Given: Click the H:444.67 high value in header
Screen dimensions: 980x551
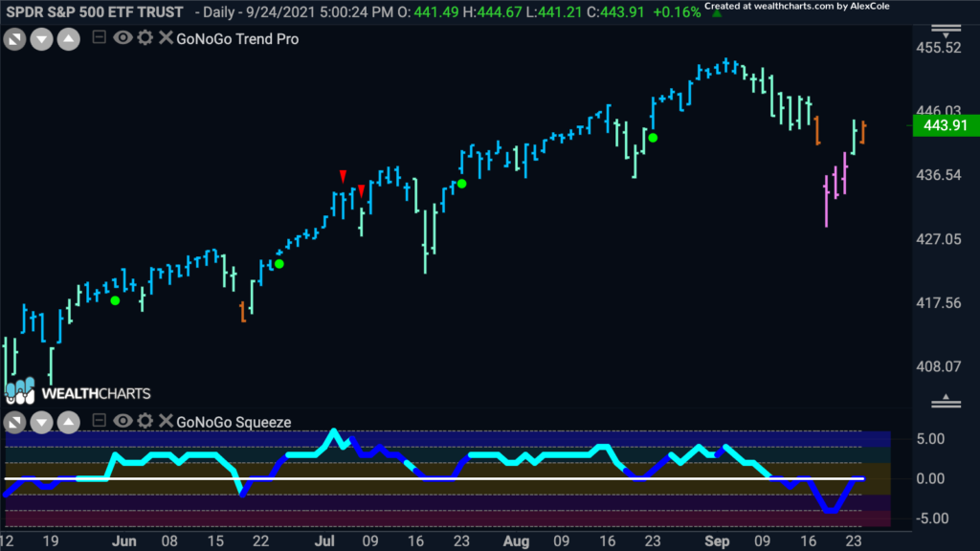Looking at the screenshot, I should (492, 12).
